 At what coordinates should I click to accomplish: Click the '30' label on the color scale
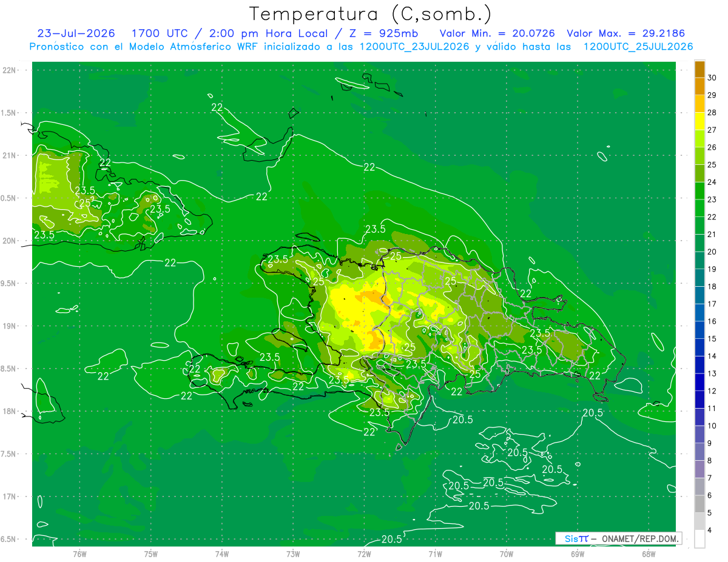pyautogui.click(x=712, y=78)
